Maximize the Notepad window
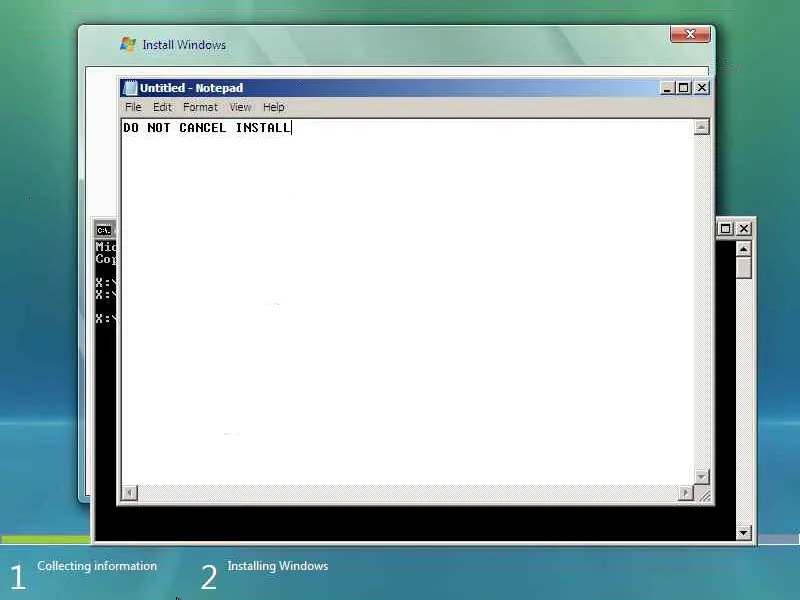 (x=684, y=88)
